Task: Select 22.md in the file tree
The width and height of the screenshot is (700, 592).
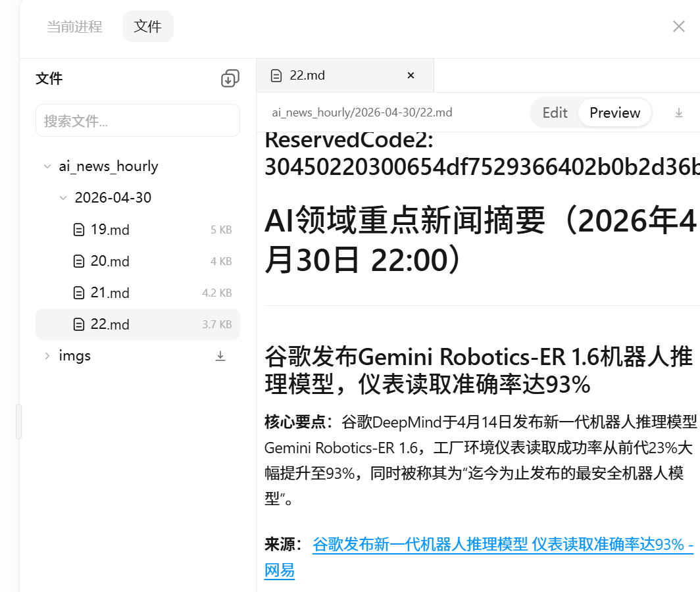Action: [137, 324]
